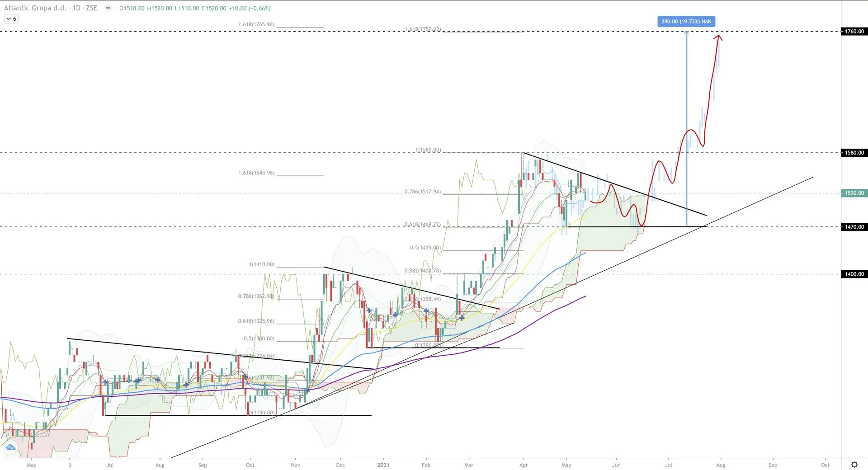Viewport: 868px width, 470px height.
Task: Click the Feb label on time axis
Action: [426, 465]
